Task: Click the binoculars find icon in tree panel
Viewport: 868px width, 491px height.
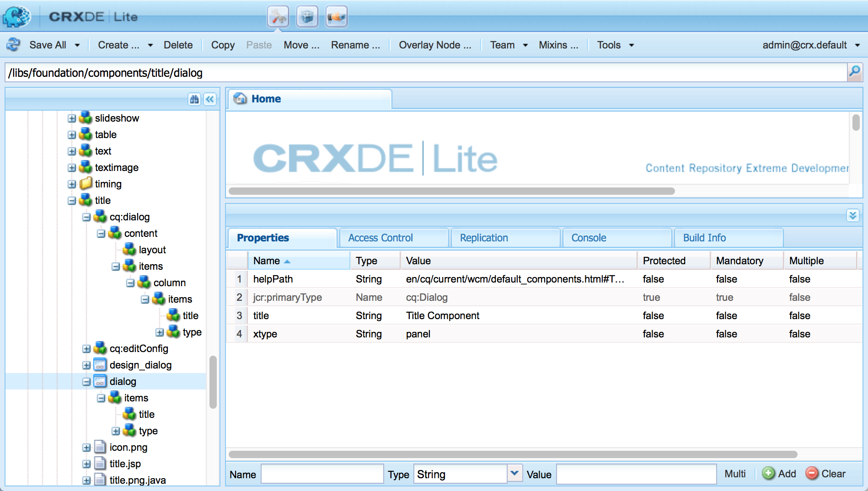Action: [194, 99]
